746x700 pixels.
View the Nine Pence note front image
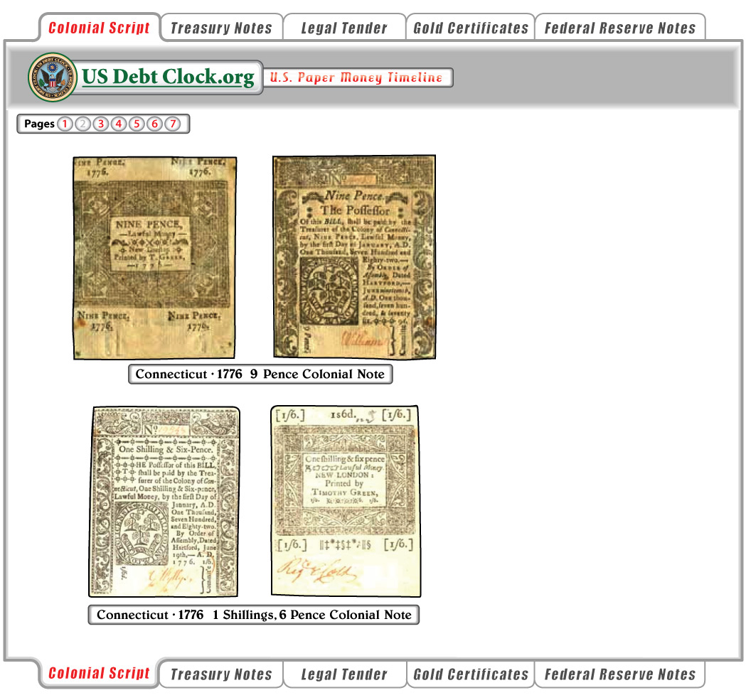coord(154,257)
